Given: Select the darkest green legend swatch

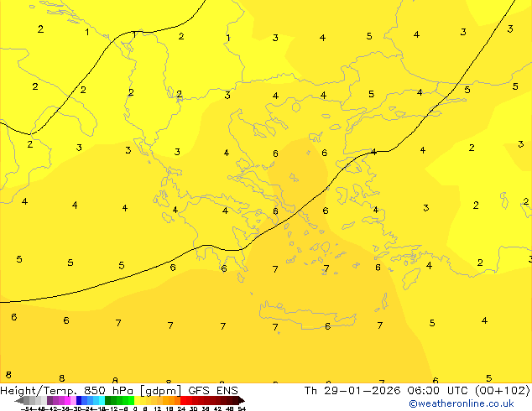Looking at the screenshot, I should [x=107, y=401].
